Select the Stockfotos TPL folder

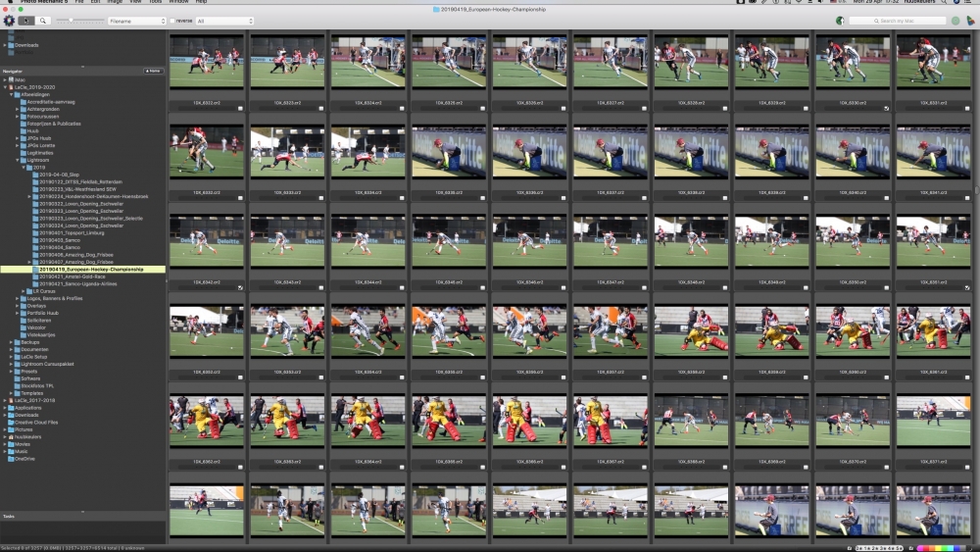37,385
